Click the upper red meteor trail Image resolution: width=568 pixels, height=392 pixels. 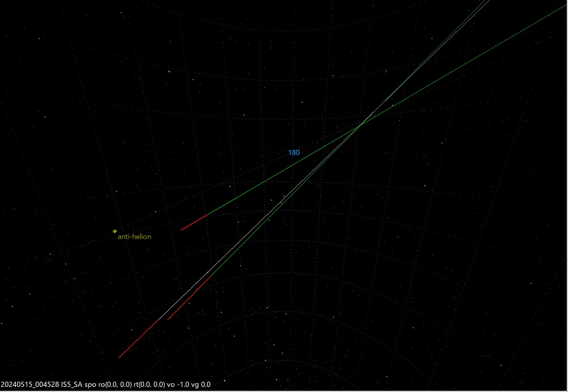(195, 222)
